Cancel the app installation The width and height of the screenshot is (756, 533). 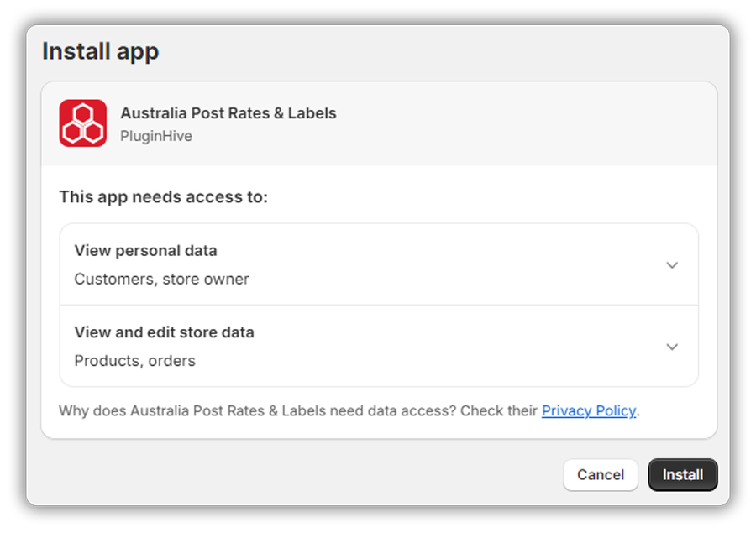(x=601, y=475)
